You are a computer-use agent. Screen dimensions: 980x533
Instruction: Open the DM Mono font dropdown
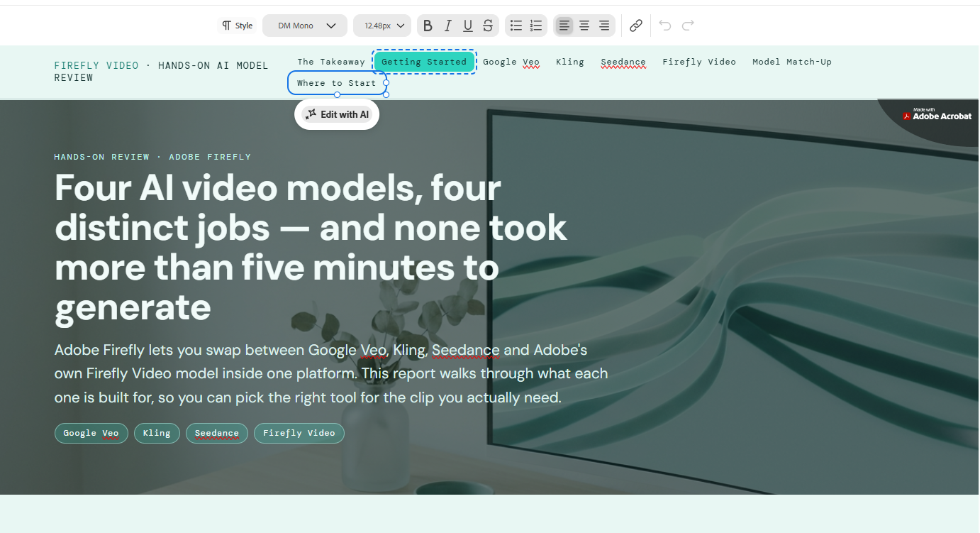[x=305, y=26]
